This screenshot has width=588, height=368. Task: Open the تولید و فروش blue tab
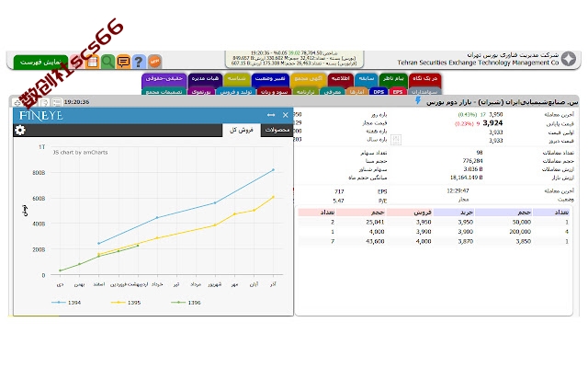[x=236, y=91]
